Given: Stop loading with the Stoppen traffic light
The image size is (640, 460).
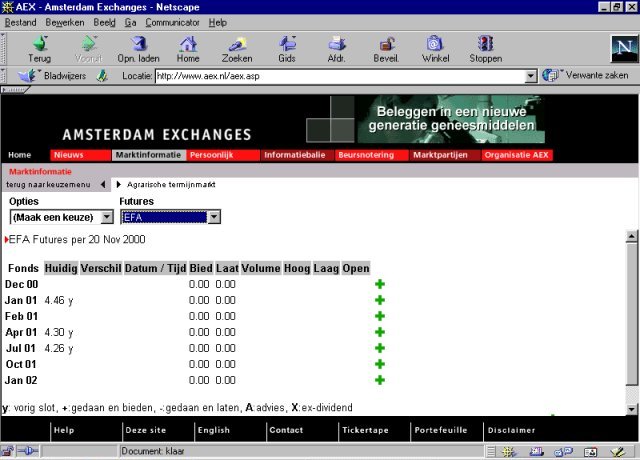Looking at the screenshot, I should 485,43.
